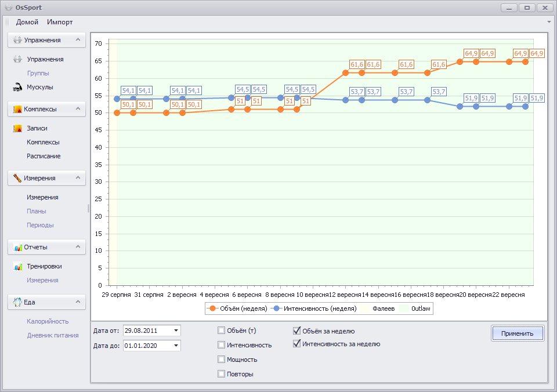Click the bar chart icon beside Тренировки
Image resolution: width=557 pixels, height=392 pixels.
point(17,267)
